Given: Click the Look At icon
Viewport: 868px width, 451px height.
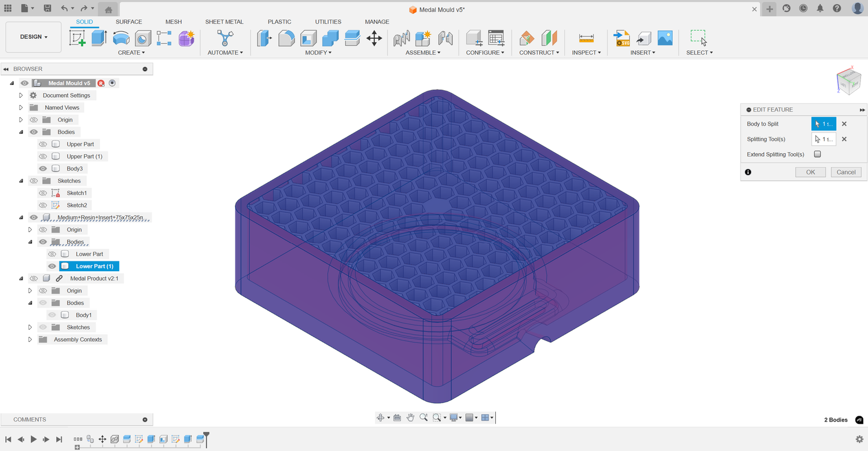Looking at the screenshot, I should point(397,417).
